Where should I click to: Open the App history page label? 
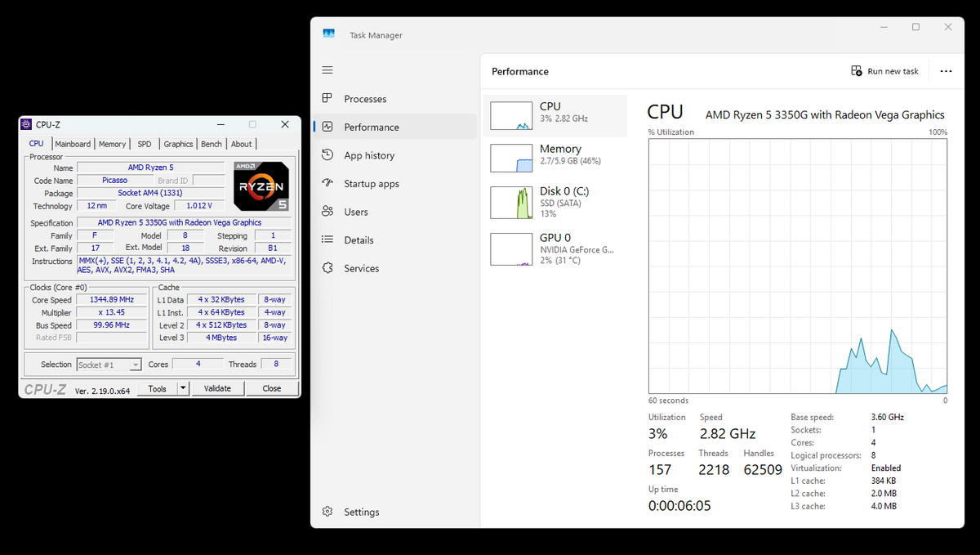click(369, 155)
